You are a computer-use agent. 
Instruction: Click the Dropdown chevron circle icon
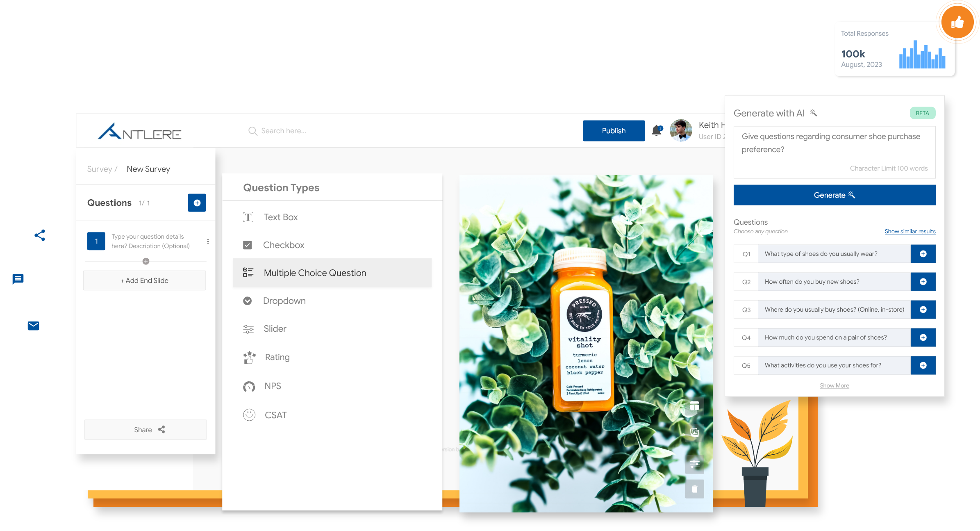coord(247,301)
